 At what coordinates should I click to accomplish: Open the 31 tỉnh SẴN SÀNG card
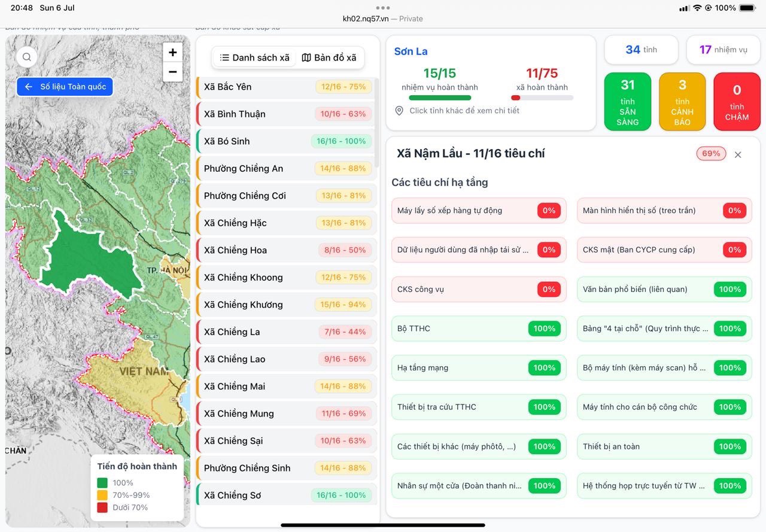[628, 102]
